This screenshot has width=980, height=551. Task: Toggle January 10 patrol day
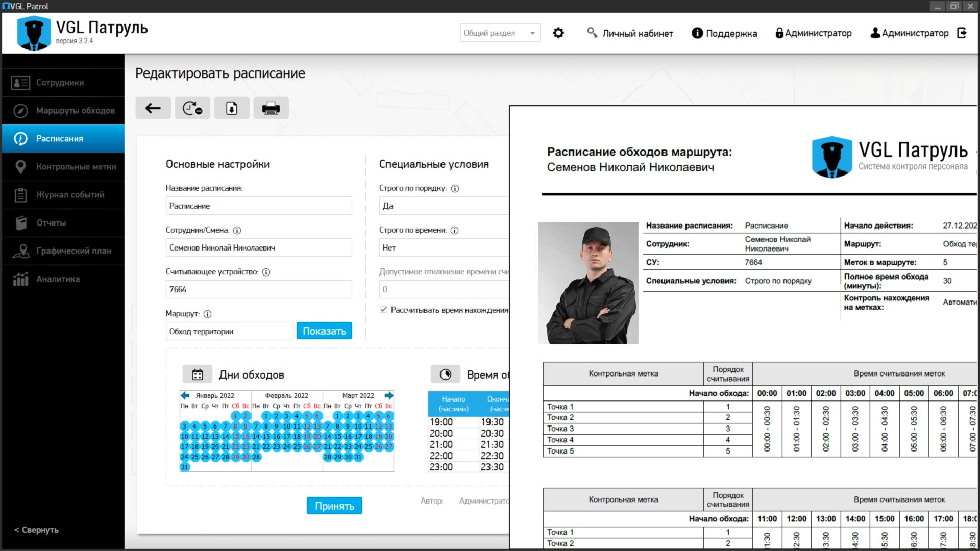click(x=185, y=436)
